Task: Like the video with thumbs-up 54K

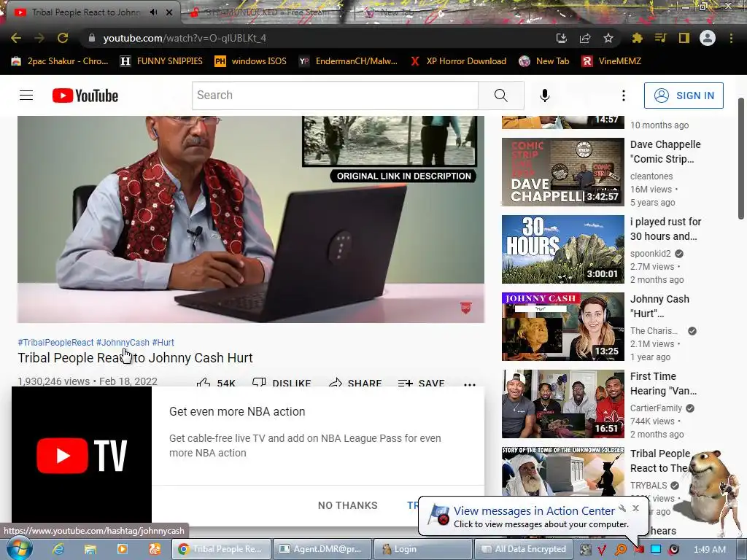Action: (216, 382)
